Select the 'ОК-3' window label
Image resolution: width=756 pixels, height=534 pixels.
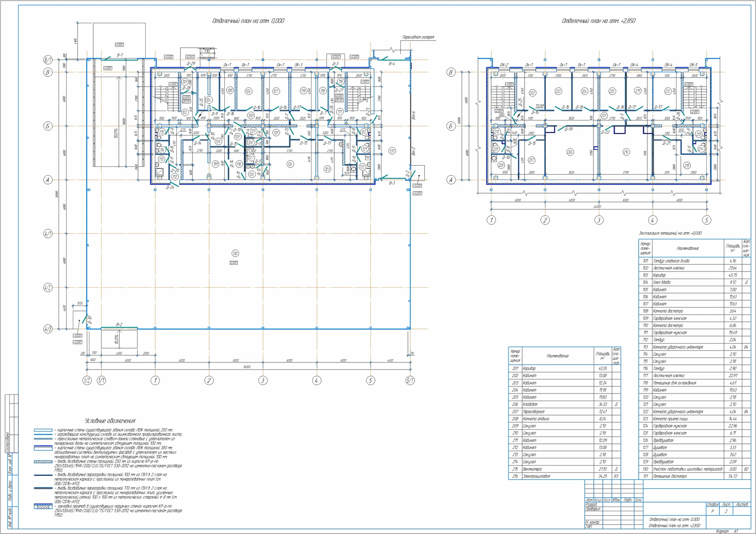pyautogui.click(x=299, y=65)
